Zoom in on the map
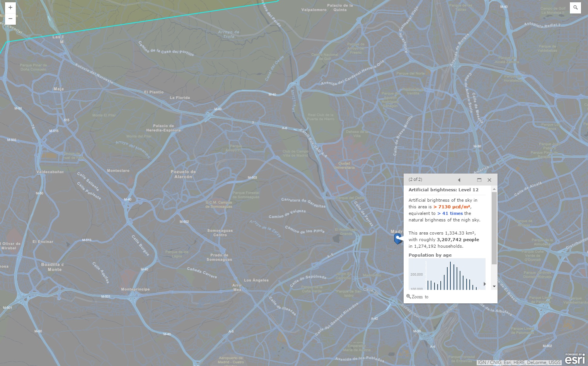 (10, 7)
